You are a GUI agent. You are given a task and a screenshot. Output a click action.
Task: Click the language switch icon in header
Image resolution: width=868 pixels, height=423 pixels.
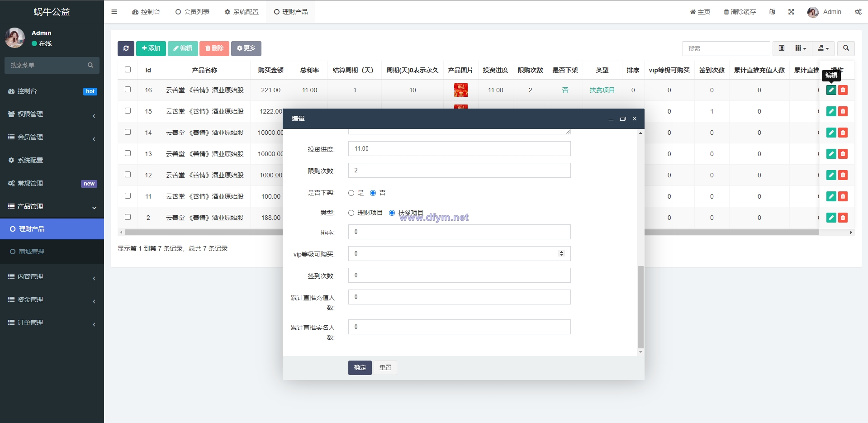(x=773, y=12)
